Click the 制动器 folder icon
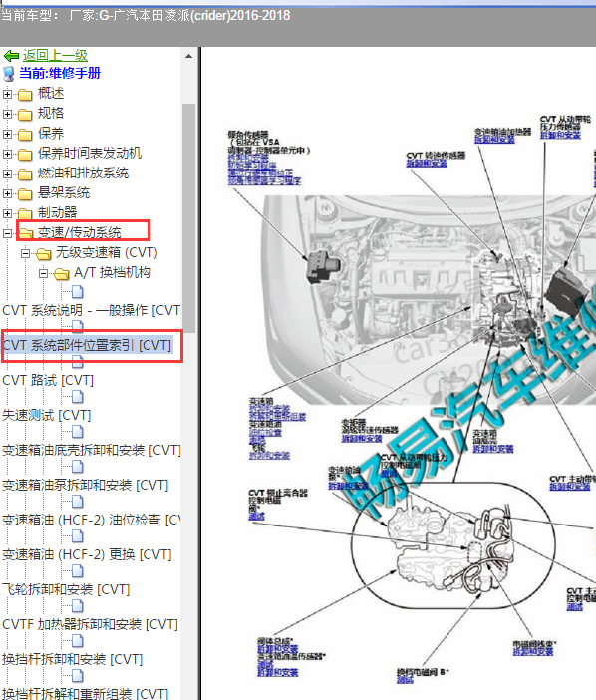Screen dimensions: 596x700 [25, 213]
